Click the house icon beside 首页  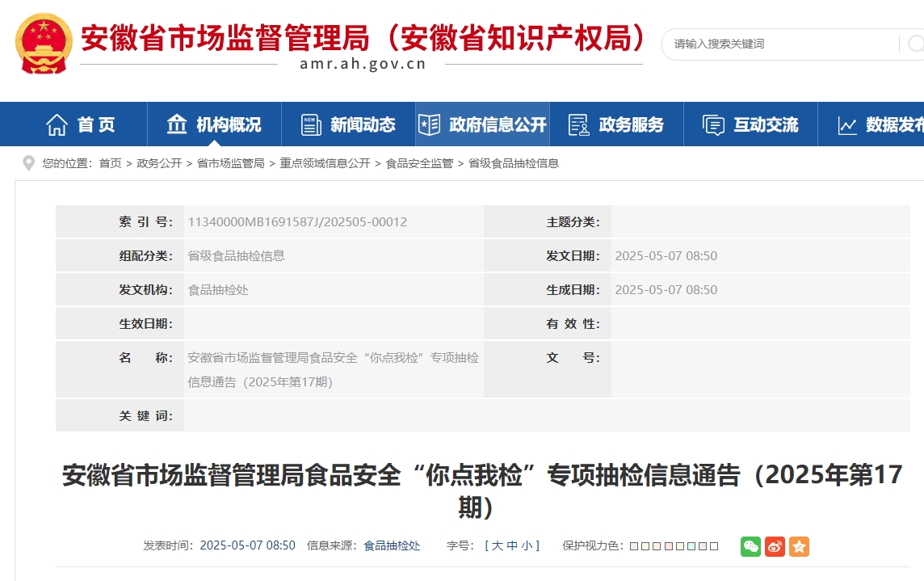57,124
